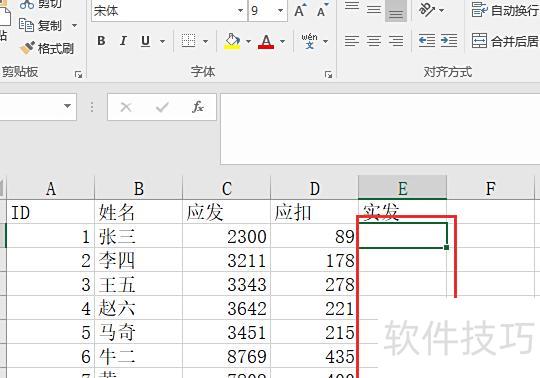Select column E header
Image resolution: width=540 pixels, height=378 pixels.
(x=403, y=188)
